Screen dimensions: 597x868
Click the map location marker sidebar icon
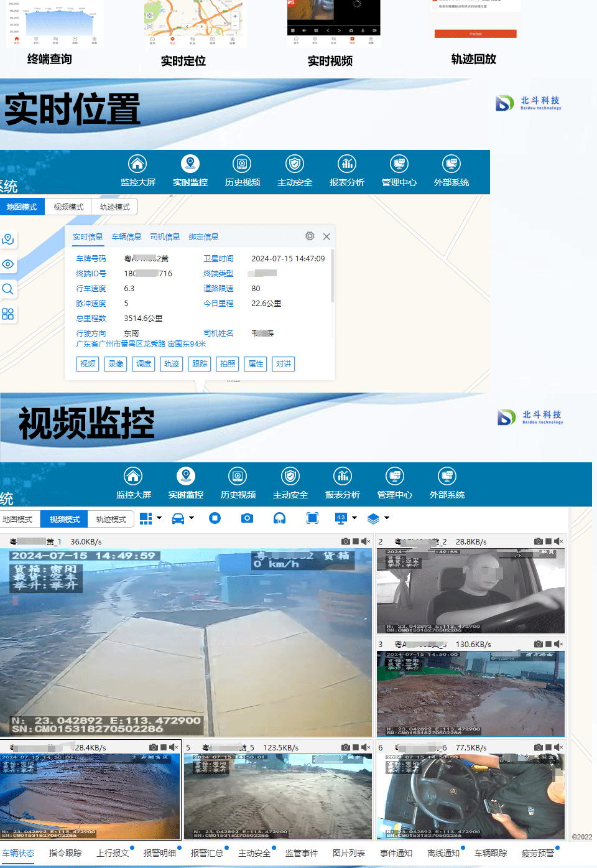coord(8,240)
